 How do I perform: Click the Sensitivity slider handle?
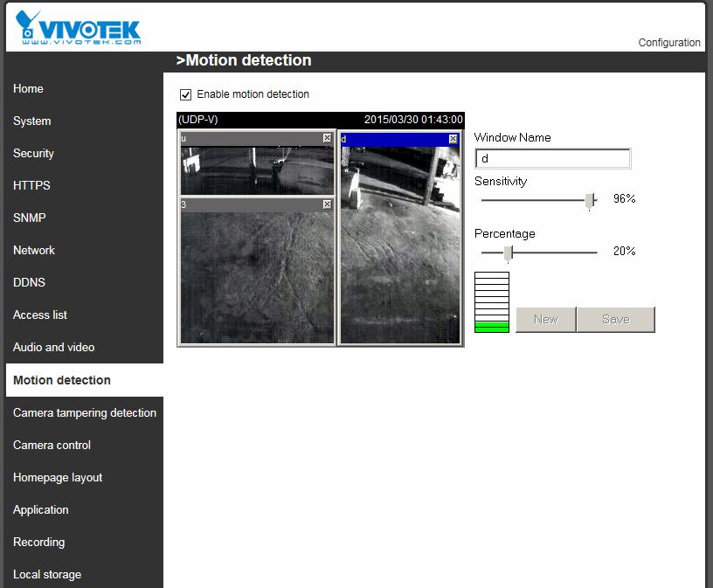[590, 201]
